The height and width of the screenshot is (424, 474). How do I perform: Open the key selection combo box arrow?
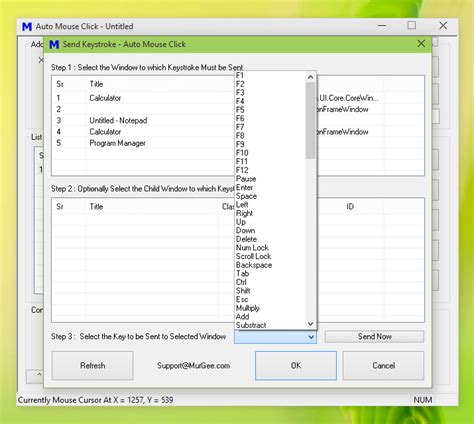[x=311, y=337]
